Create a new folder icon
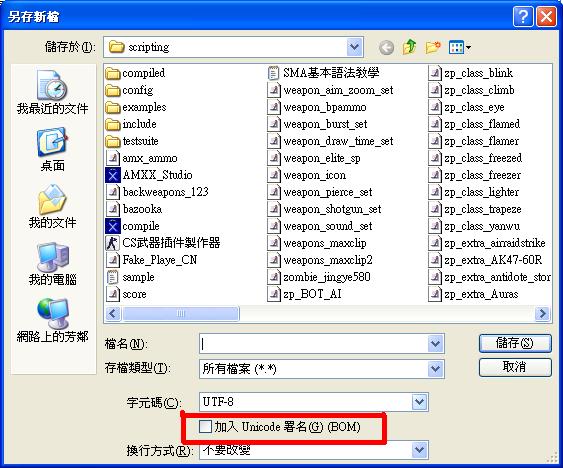Image resolution: width=563 pixels, height=468 pixels. (433, 47)
